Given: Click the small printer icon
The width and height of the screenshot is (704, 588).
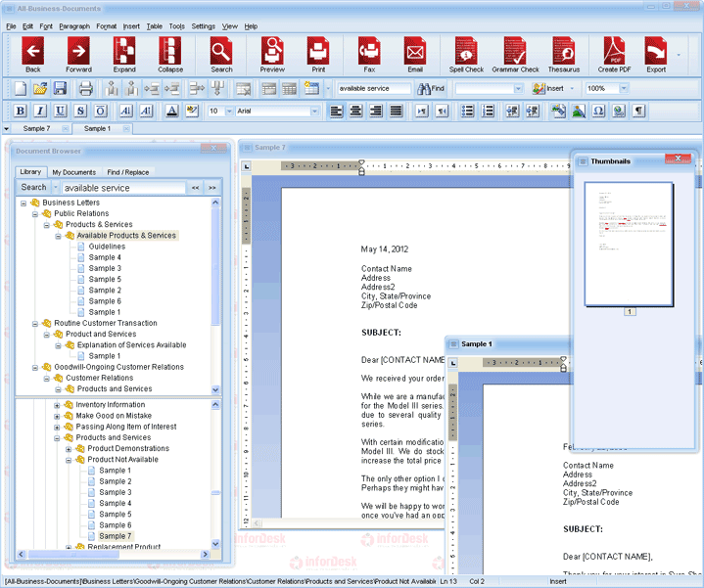Looking at the screenshot, I should (x=85, y=88).
